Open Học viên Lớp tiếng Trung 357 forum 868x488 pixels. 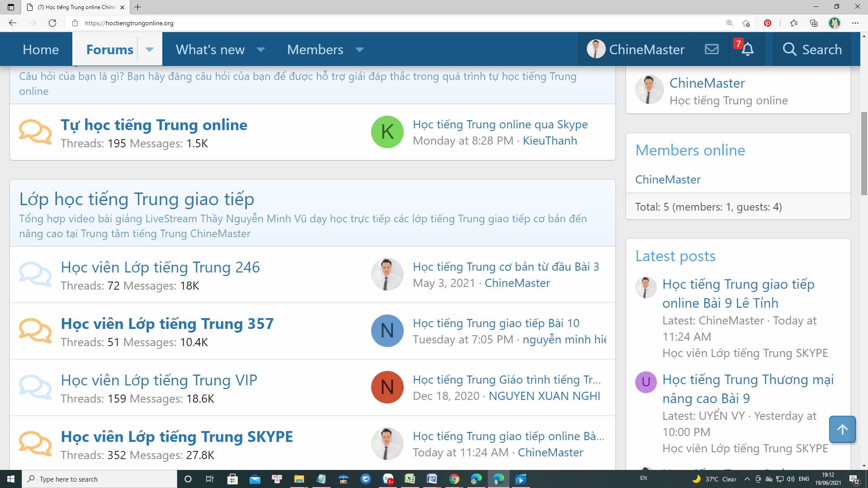[x=167, y=324]
